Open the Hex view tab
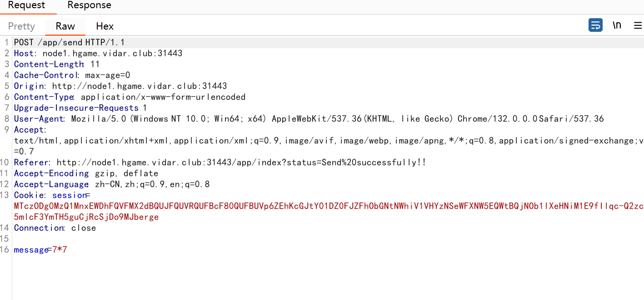644x300 pixels. 105,26
